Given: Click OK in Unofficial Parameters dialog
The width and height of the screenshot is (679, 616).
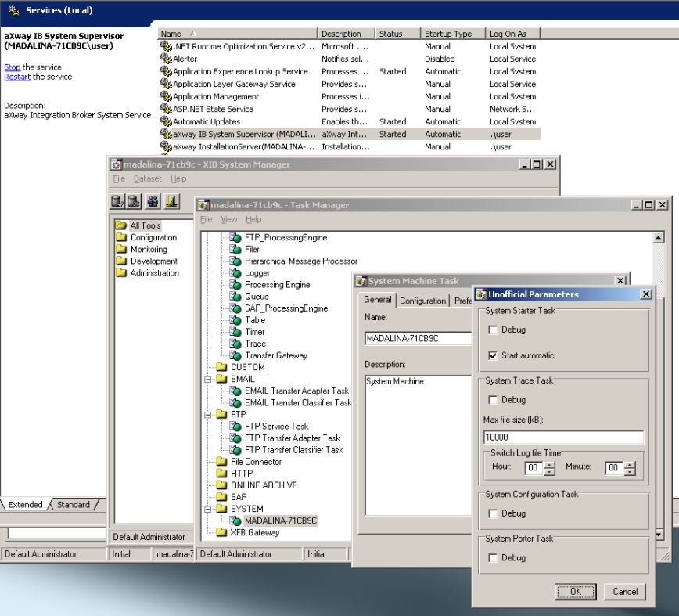Looking at the screenshot, I should pyautogui.click(x=575, y=592).
